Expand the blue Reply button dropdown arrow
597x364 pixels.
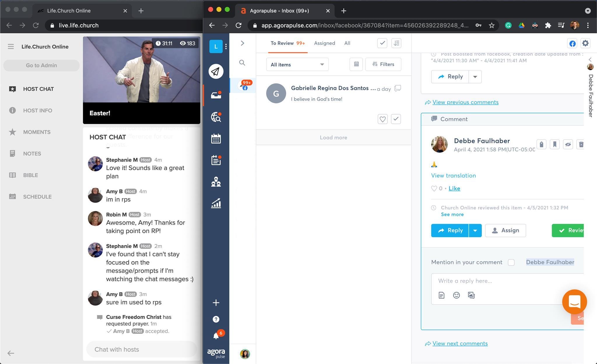point(475,231)
